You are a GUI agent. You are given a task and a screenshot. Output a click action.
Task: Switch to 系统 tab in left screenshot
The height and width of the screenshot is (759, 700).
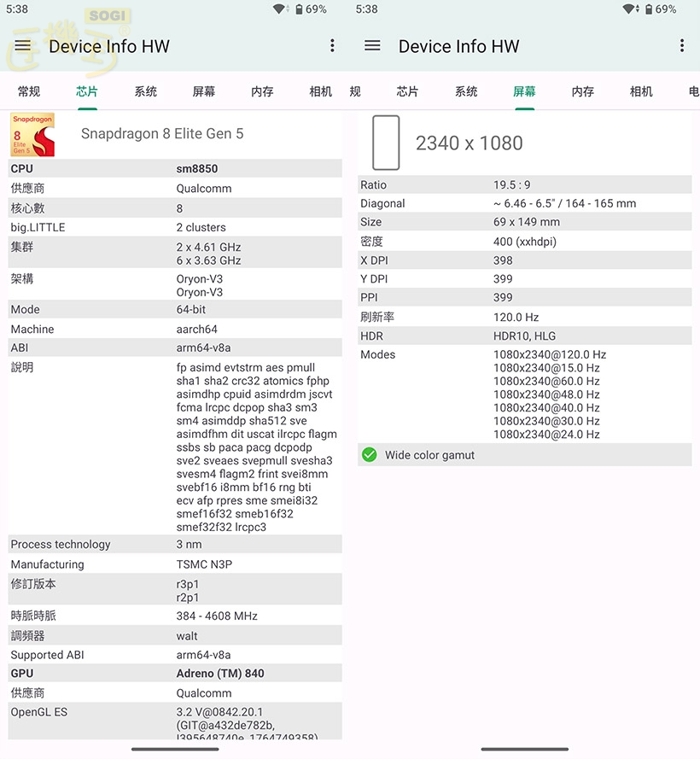click(146, 91)
